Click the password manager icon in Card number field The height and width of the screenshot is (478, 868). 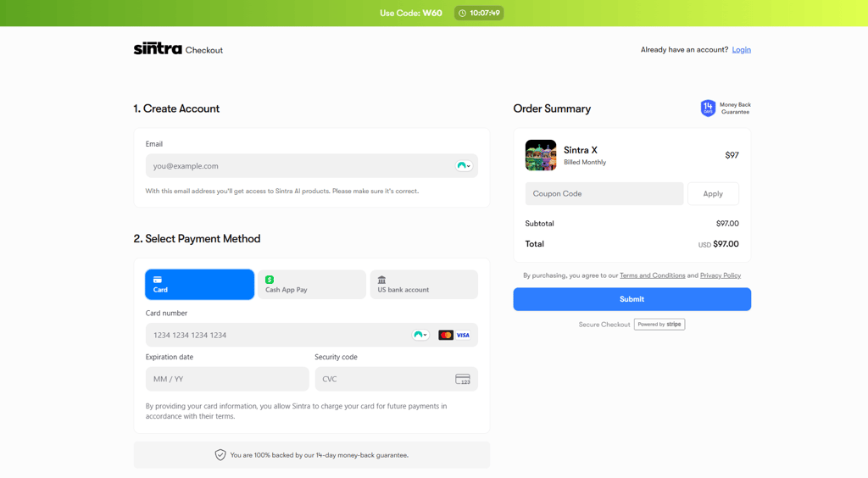pos(420,335)
